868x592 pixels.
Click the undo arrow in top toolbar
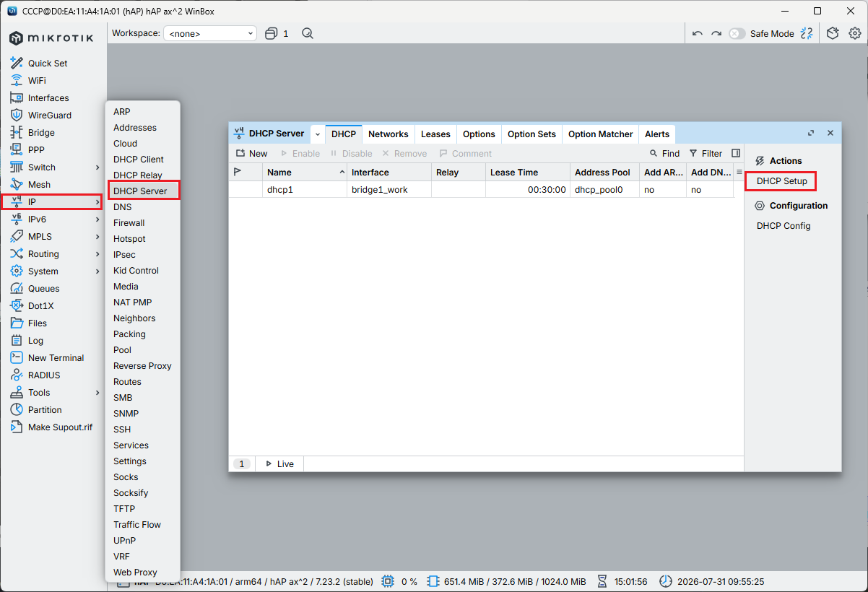click(x=697, y=33)
